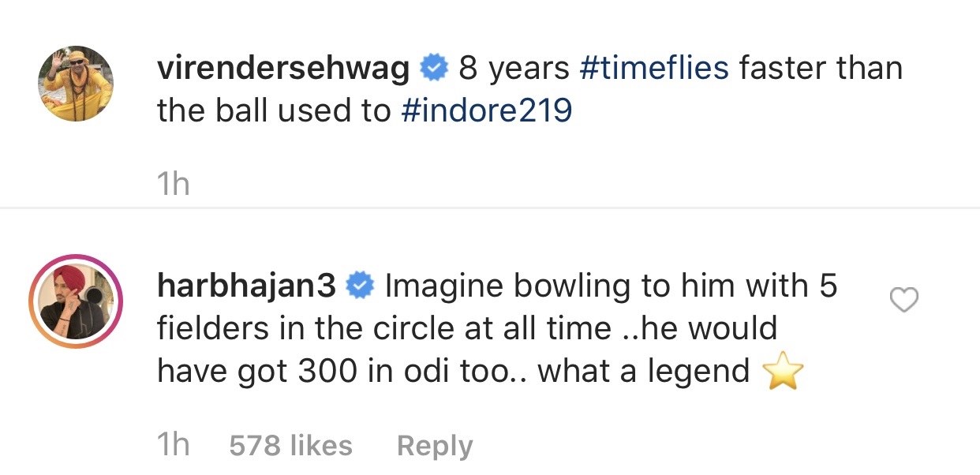The height and width of the screenshot is (475, 980).
Task: Click the 1h timestamp beside 578 likes
Action: click(174, 445)
